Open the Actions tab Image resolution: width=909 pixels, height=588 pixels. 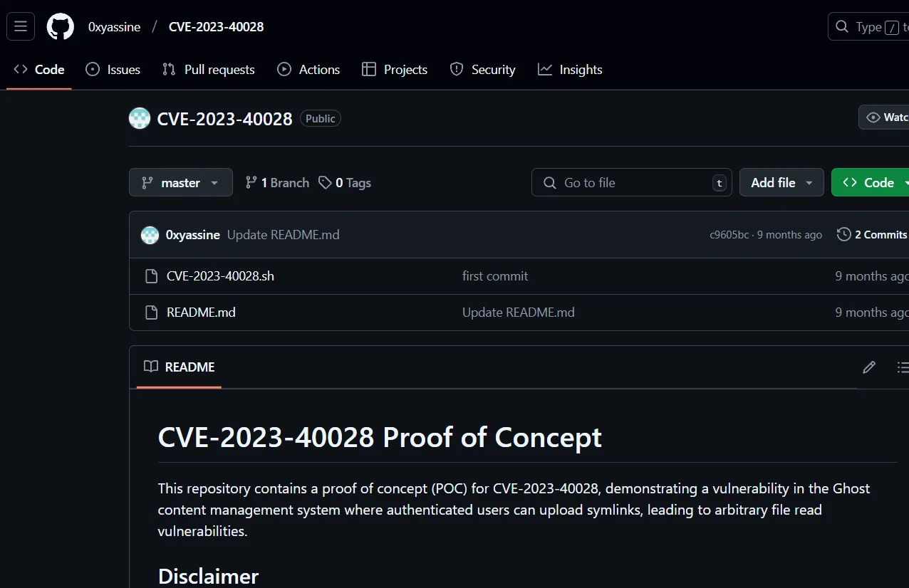click(x=308, y=70)
